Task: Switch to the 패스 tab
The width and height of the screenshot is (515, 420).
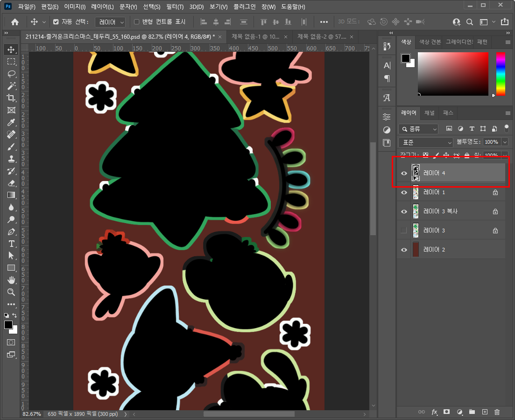Action: pos(448,112)
